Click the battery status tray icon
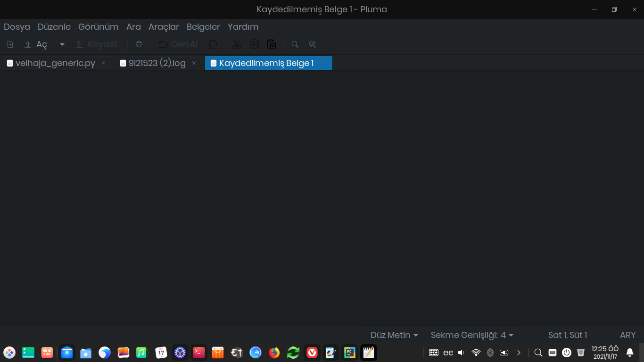 click(504, 353)
